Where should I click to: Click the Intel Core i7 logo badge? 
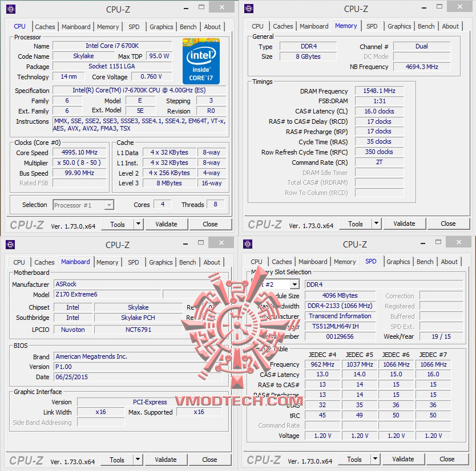click(x=201, y=61)
